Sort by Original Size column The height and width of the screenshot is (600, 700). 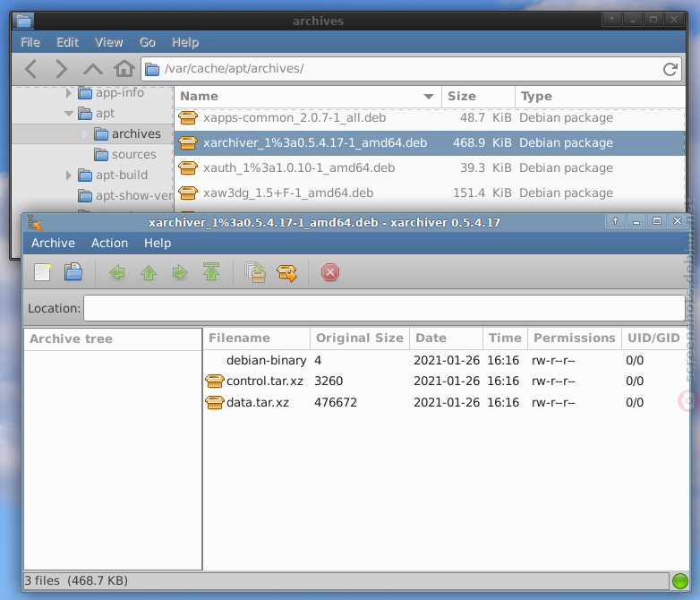[359, 339]
